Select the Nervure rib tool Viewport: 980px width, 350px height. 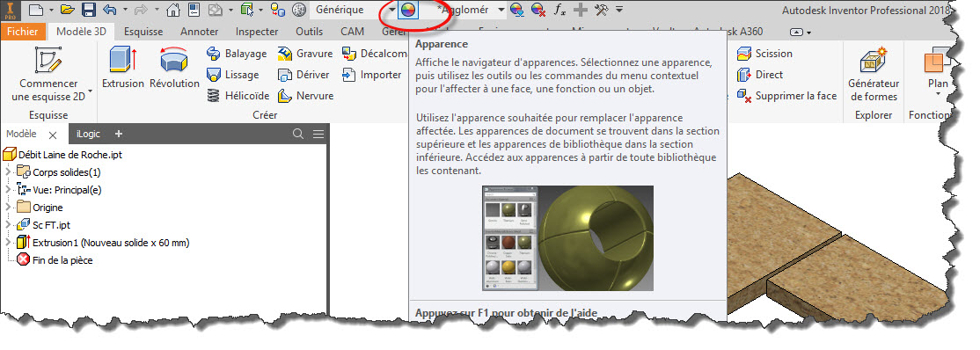click(x=305, y=96)
